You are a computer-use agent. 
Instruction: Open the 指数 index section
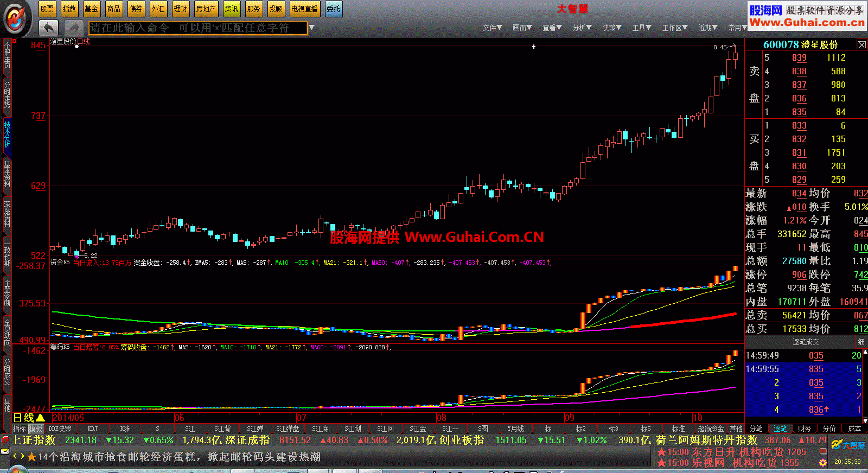[69, 9]
